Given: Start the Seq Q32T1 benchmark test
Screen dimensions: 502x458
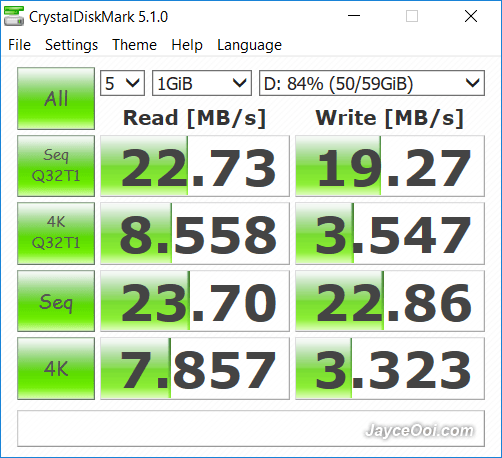Looking at the screenshot, I should point(56,166).
